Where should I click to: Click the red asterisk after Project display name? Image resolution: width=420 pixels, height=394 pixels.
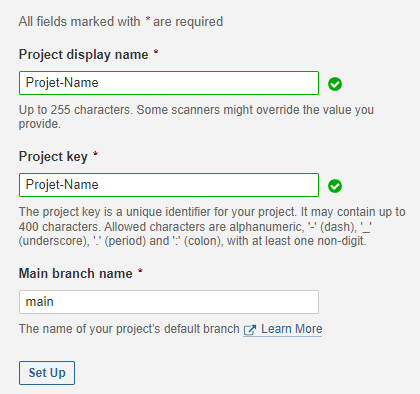[156, 52]
